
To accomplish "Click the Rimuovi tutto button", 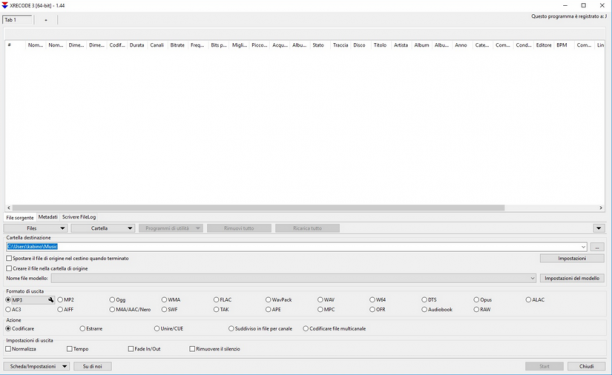I will [x=239, y=228].
